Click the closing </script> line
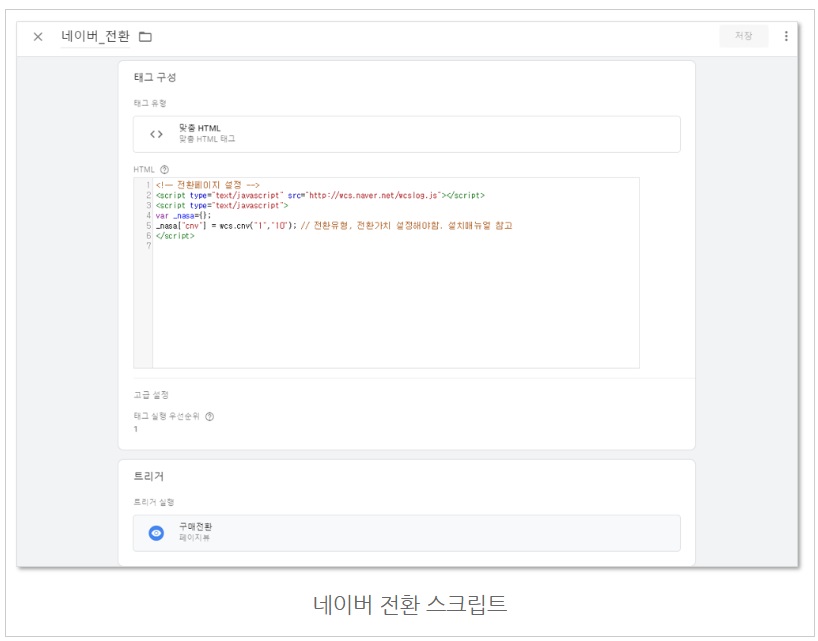The image size is (818, 641). (175, 236)
